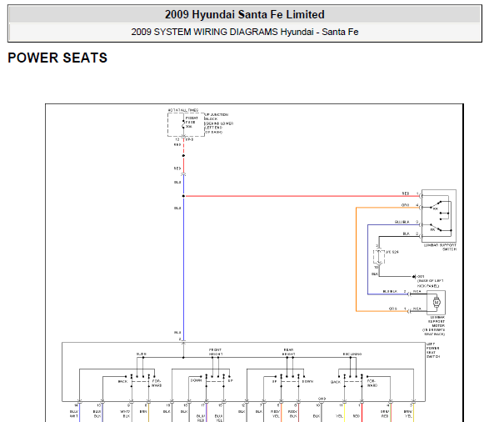Click the lumbar support motor symbol
The width and height of the screenshot is (504, 422).
437,302
